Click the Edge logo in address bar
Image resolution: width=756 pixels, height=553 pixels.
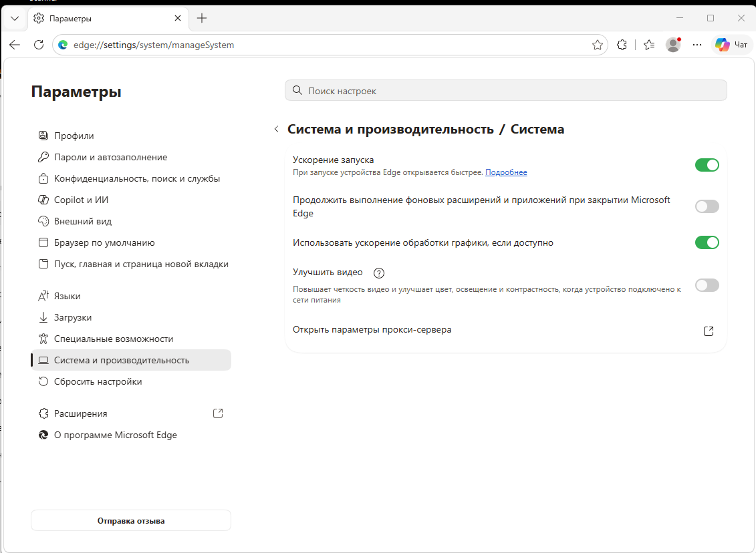pos(63,45)
